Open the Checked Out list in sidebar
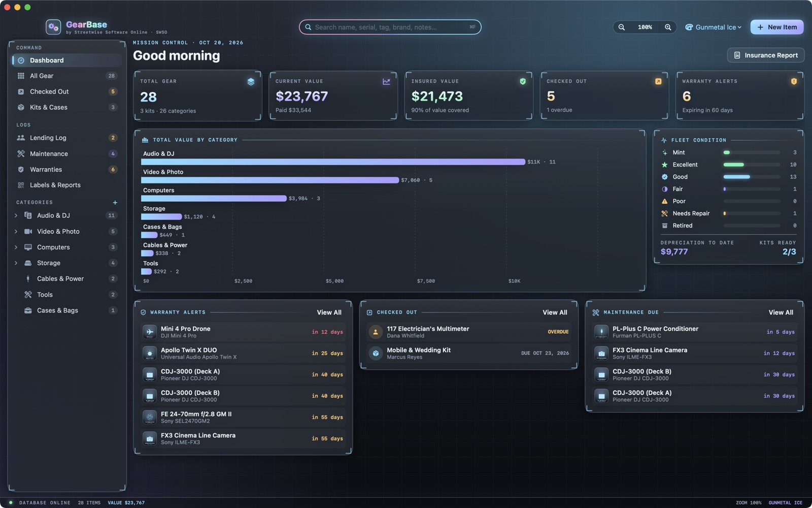This screenshot has height=508, width=812. (x=66, y=92)
